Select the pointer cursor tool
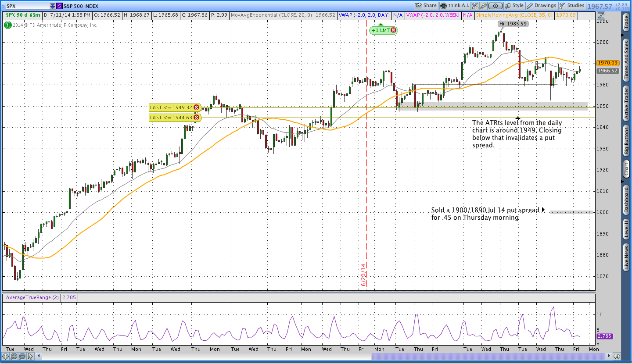 (x=30, y=357)
